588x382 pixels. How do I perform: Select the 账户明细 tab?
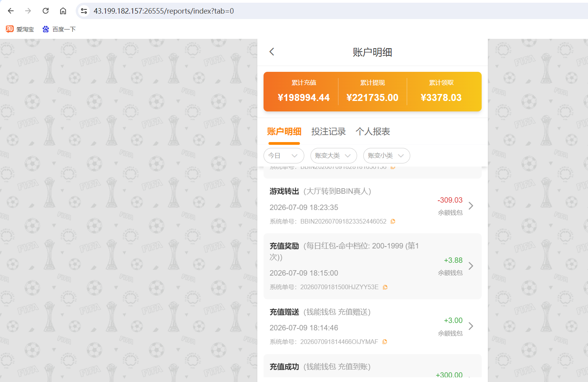click(284, 132)
